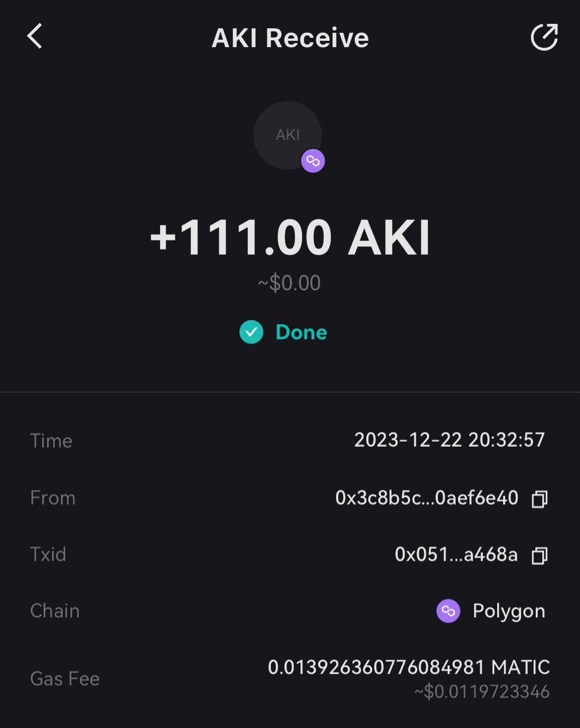Screen dimensions: 580x728
Task: Tap the ~$0.0119723346 gas fee value
Action: (x=482, y=692)
